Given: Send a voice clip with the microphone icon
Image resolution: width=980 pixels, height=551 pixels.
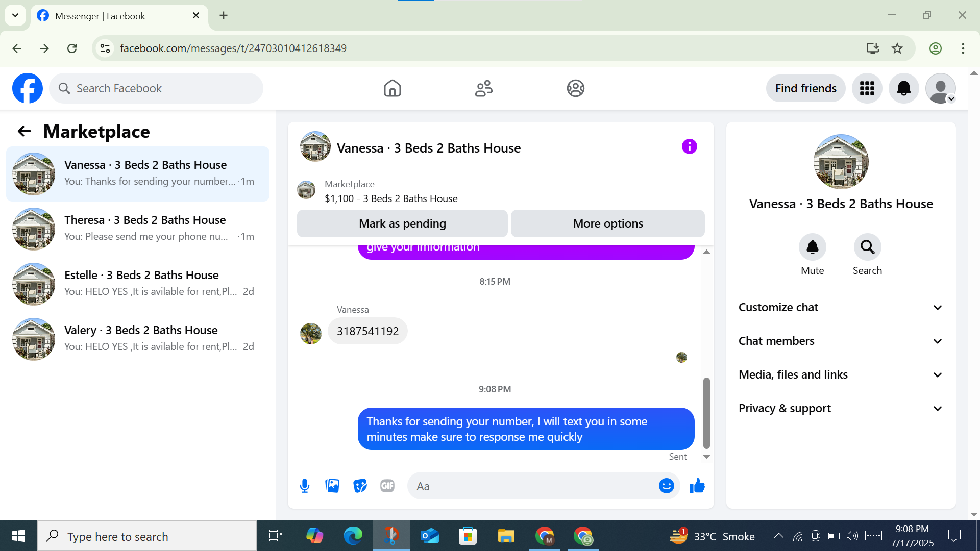Looking at the screenshot, I should coord(305,486).
